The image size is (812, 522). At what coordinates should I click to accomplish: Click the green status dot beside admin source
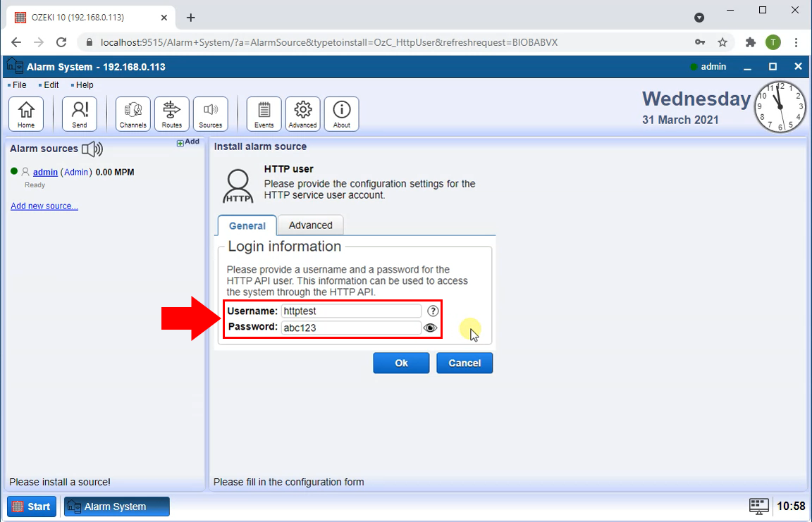[x=14, y=171]
